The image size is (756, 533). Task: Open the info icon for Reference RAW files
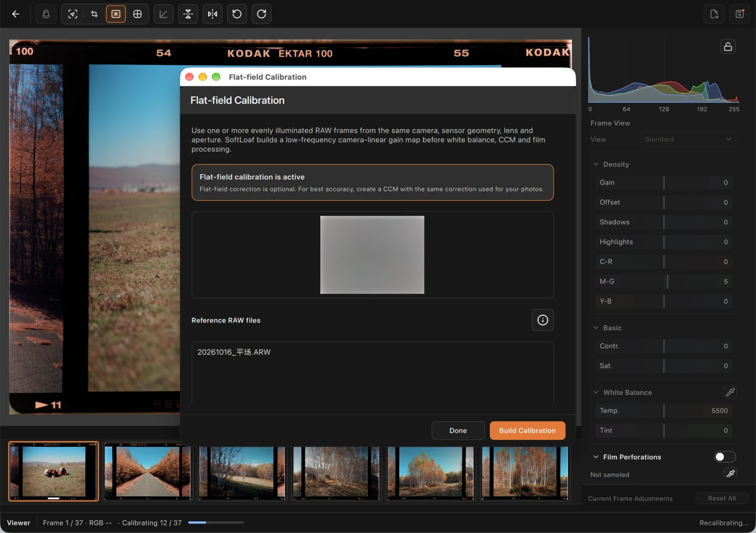click(542, 320)
